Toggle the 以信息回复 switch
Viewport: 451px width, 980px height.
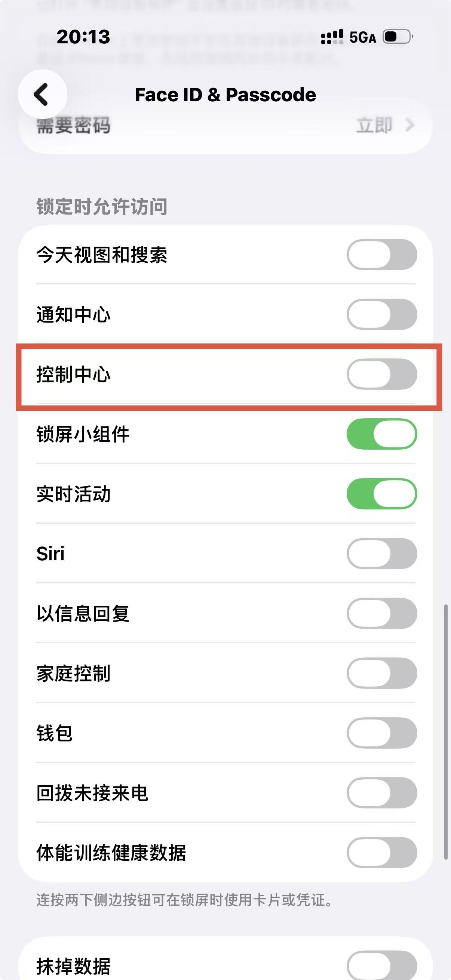(x=382, y=613)
